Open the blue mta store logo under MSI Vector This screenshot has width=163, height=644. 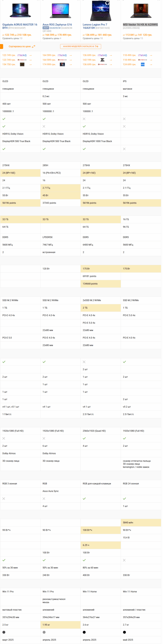click(x=143, y=64)
